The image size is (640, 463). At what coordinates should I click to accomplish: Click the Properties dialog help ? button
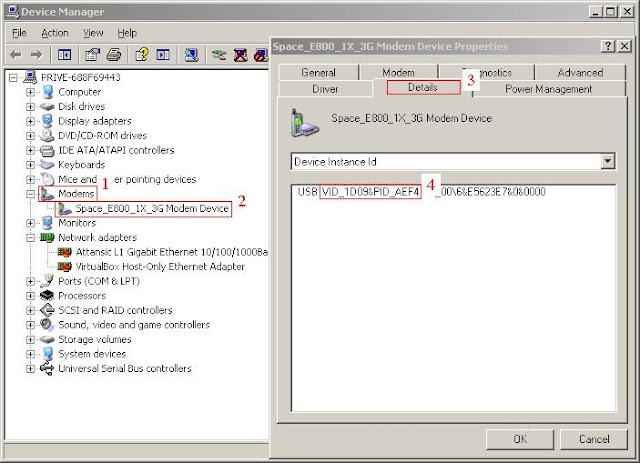pyautogui.click(x=608, y=46)
